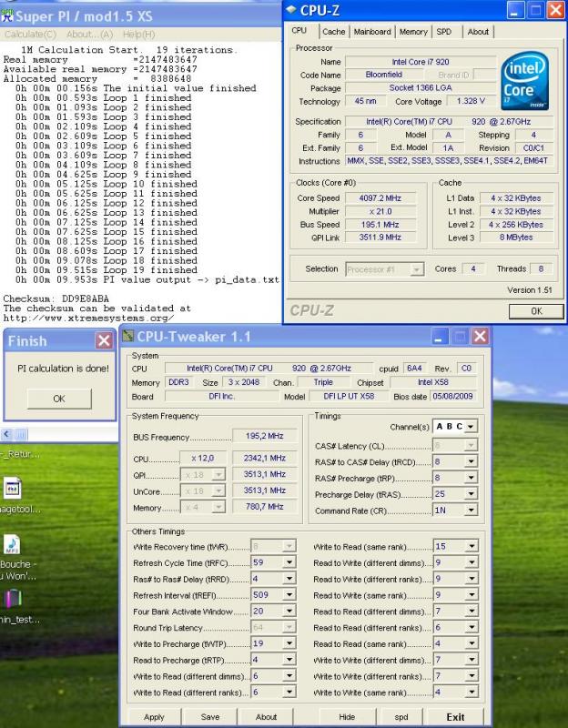Click OK button in CPU-Z window
The height and width of the screenshot is (728, 568).
[536, 311]
